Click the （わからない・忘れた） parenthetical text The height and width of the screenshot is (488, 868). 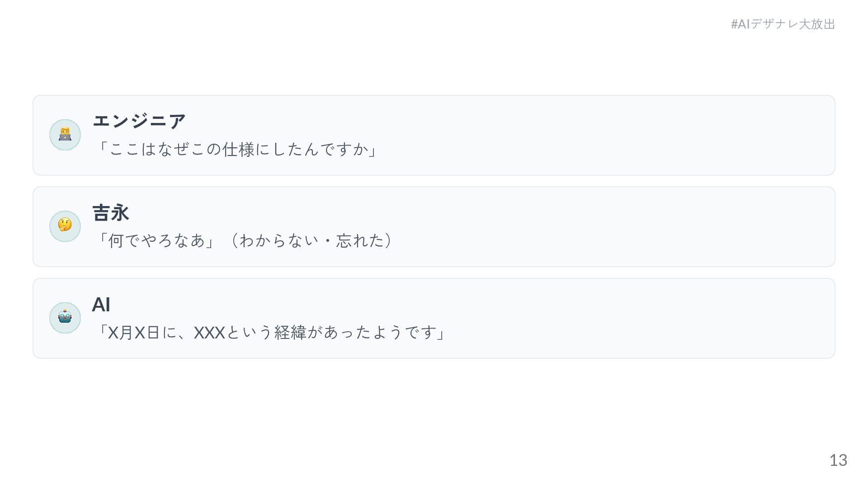coord(311,240)
